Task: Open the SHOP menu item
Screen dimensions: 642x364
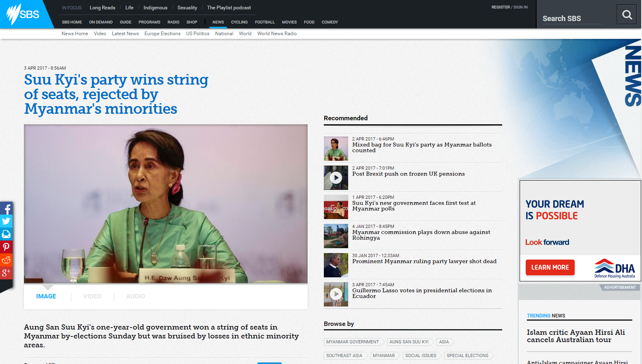Action: tap(192, 22)
